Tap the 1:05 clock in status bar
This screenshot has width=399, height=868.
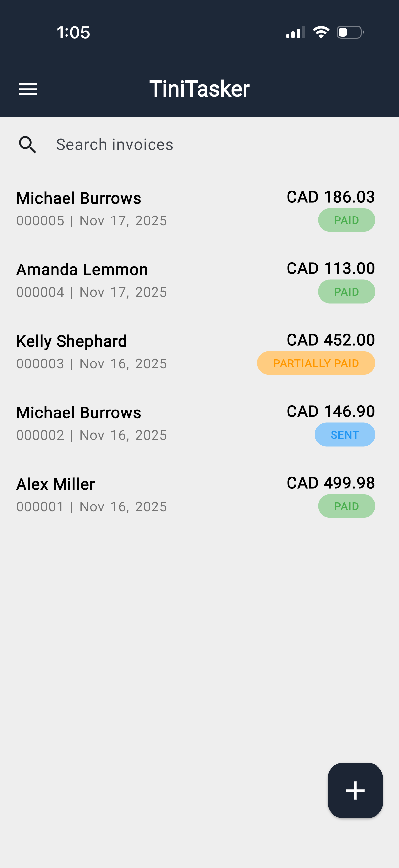click(73, 33)
